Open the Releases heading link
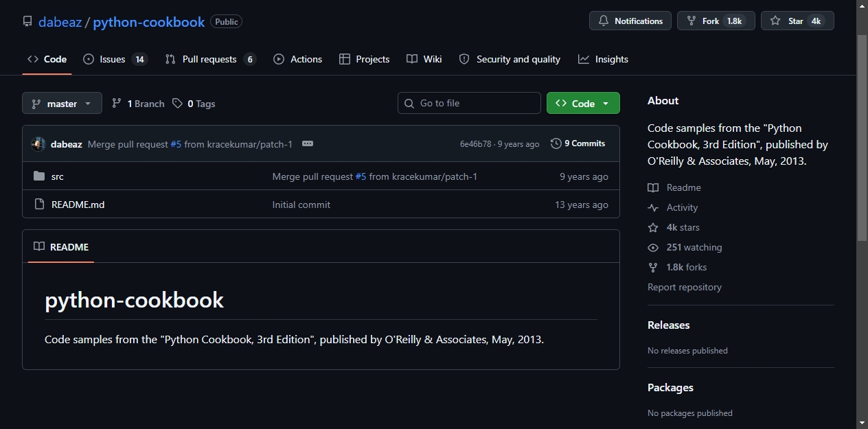 [668, 325]
